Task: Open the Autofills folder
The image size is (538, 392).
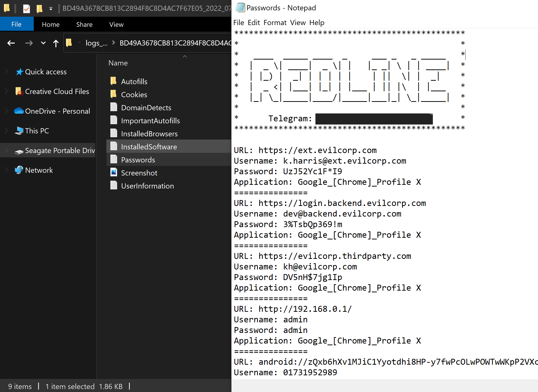Action: [134, 81]
